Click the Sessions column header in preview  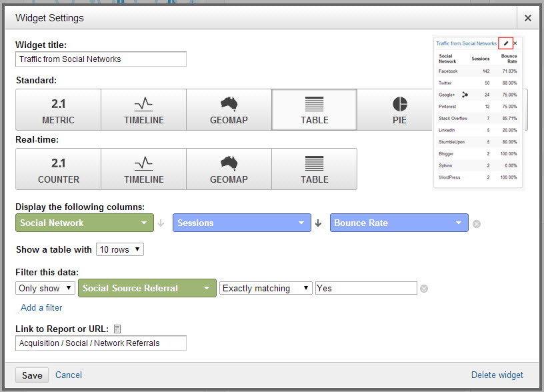(x=481, y=59)
